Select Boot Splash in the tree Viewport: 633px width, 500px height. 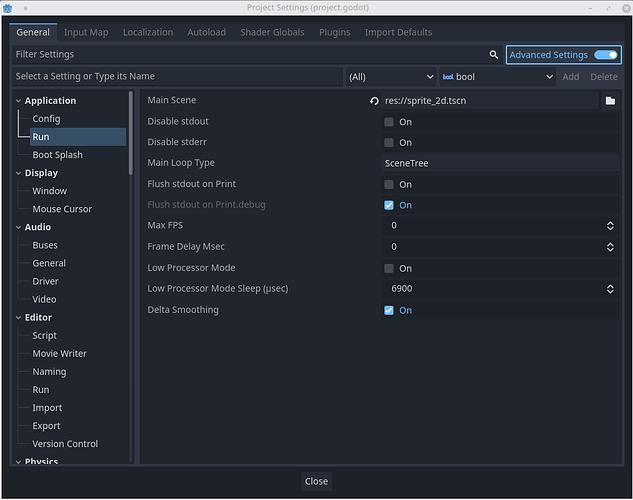(x=57, y=155)
